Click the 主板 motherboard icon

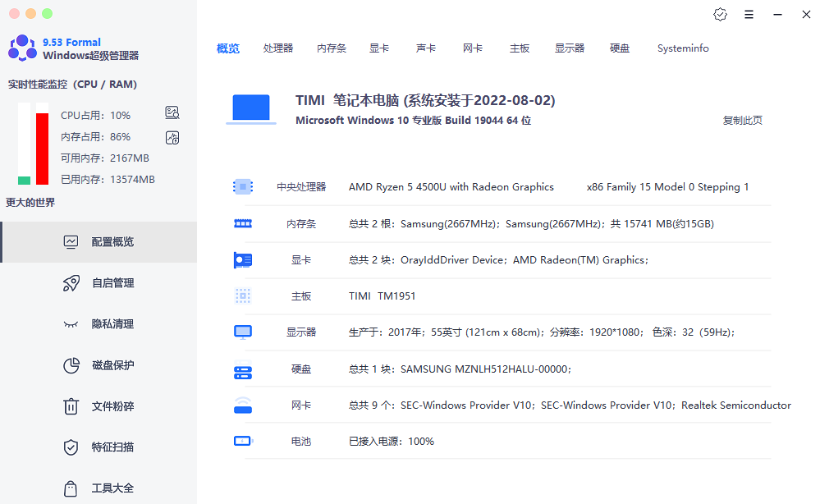(243, 296)
